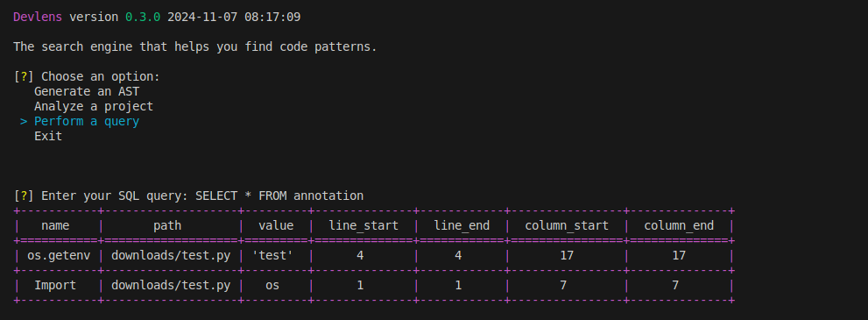Click the column_end column header
Viewport: 868px width, 320px height.
[679, 226]
